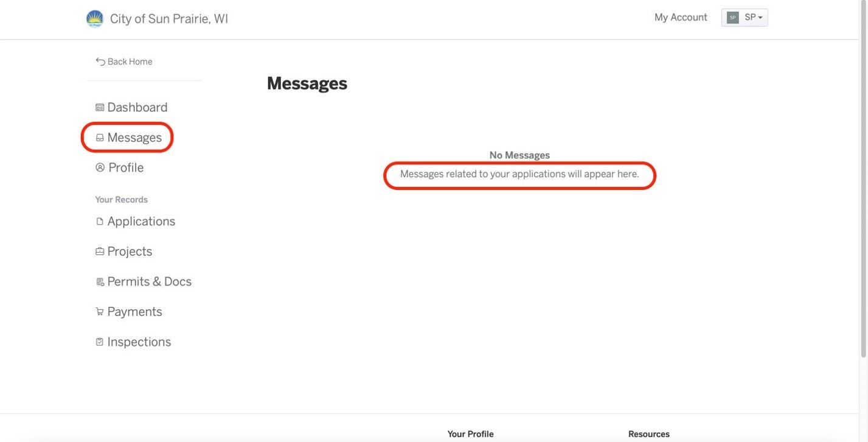Click the Messages inbox icon in the sidebar
Screen dimensions: 868x442
click(100, 138)
